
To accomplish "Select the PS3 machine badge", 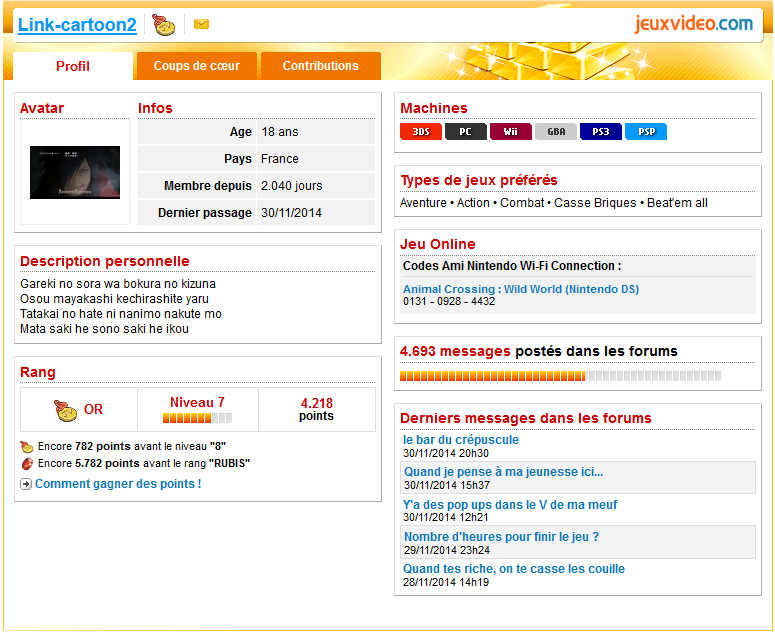I will point(600,132).
